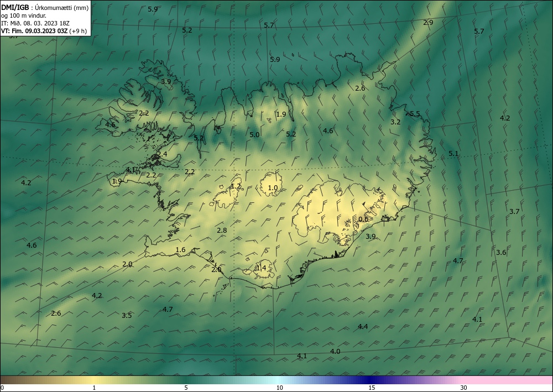This screenshot has height=392, width=553.
Task: Click the 5.1 value label
Action: (453, 153)
